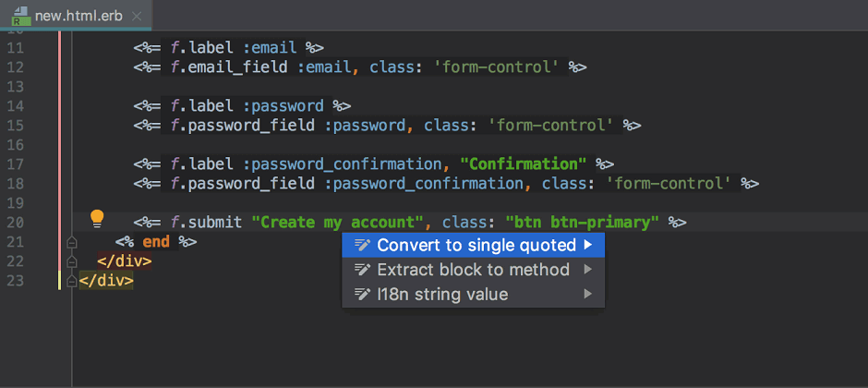Click the yellow intention lightbulb icon
The width and height of the screenshot is (868, 388).
point(96,219)
